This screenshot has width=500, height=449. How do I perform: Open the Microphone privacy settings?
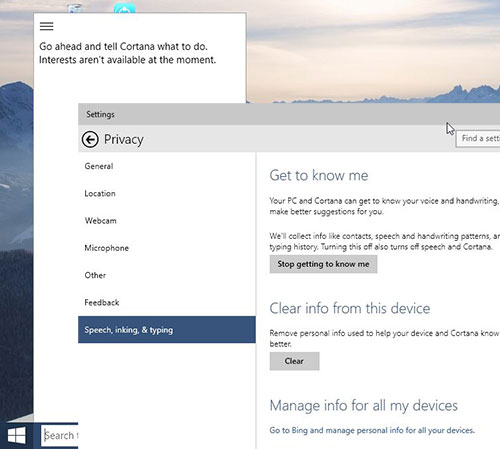(167, 248)
